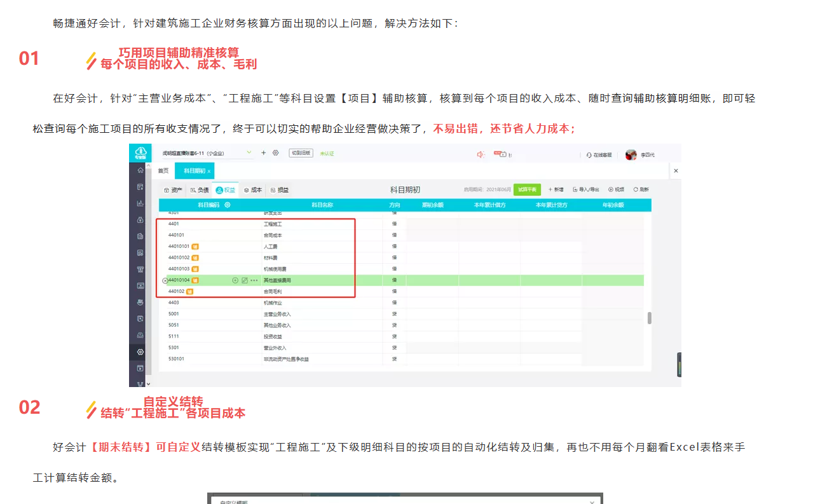Click the edit pencil icon in row 44010104
Viewport: 813px width, 504px height.
[x=245, y=280]
